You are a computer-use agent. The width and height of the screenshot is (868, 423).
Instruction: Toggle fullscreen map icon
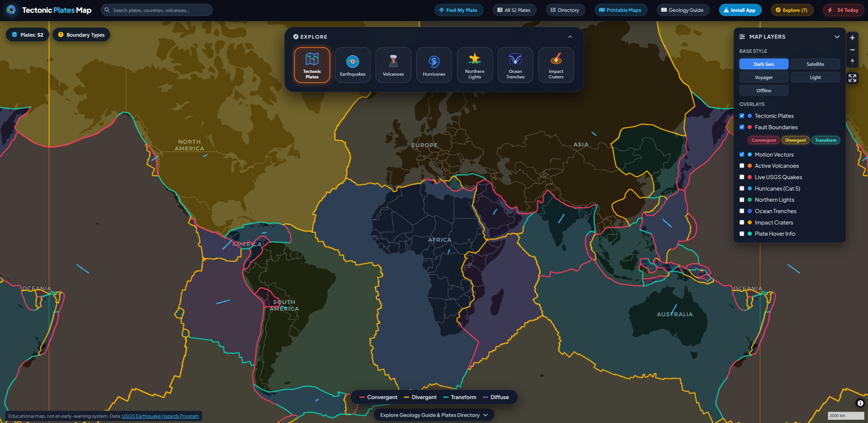click(852, 78)
